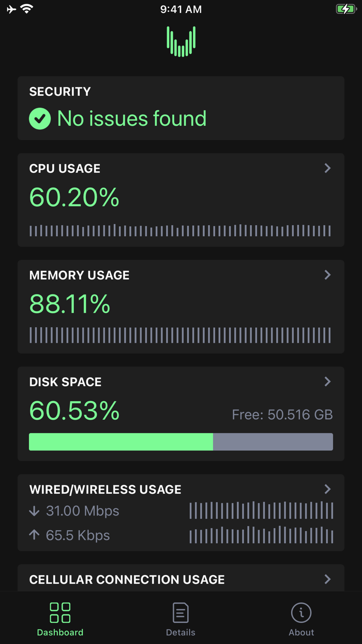362x644 pixels.
Task: Open the Details document icon
Action: pyautogui.click(x=180, y=612)
